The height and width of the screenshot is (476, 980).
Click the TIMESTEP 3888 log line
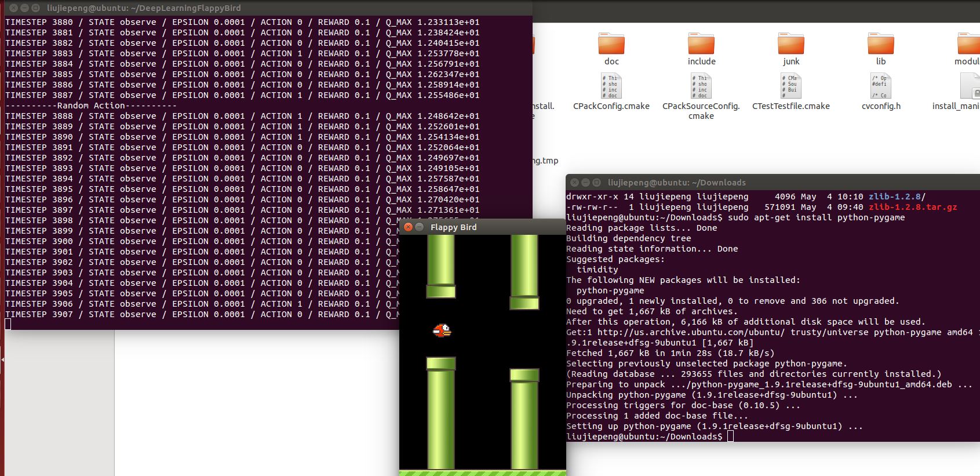[242, 116]
